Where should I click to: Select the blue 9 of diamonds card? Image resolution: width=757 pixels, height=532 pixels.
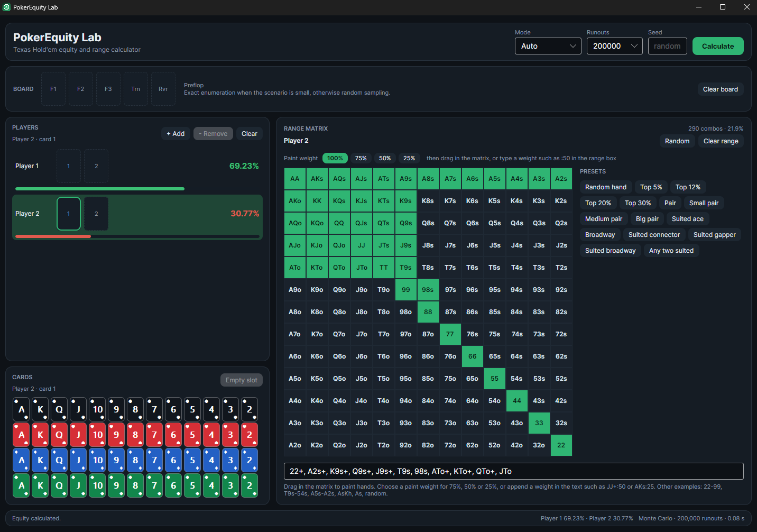click(x=116, y=460)
